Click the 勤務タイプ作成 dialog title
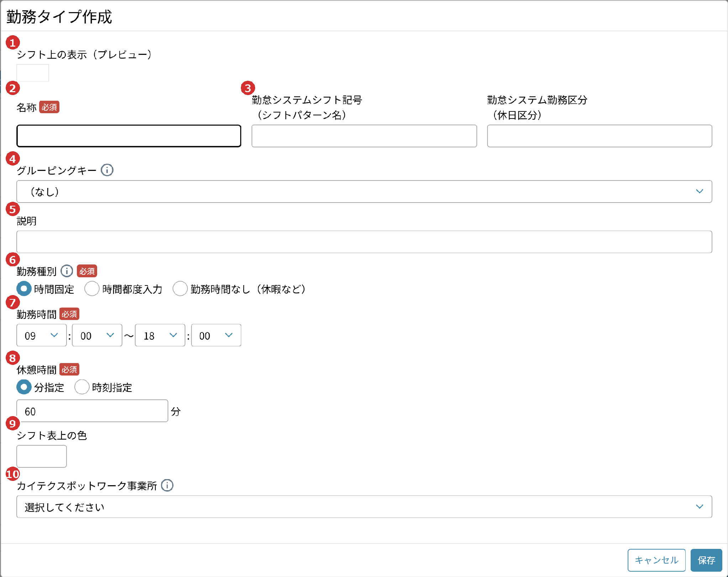728x577 pixels. (59, 17)
